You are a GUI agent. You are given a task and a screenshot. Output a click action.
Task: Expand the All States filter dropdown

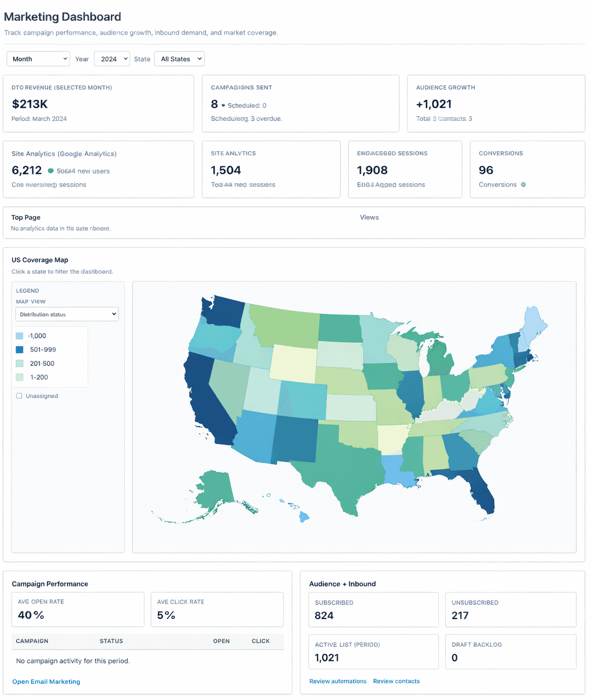(x=179, y=58)
